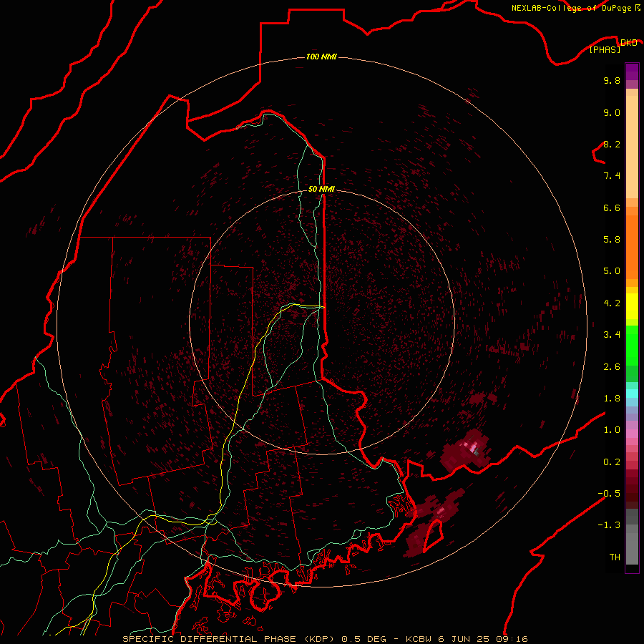The image size is (644, 644).
Task: Click the 0.2 scale value
Action: 612,462
